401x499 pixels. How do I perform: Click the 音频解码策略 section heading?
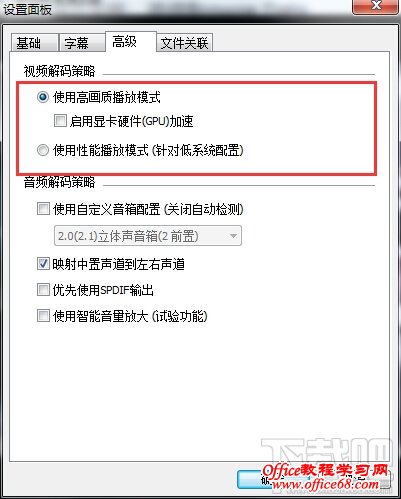pyautogui.click(x=59, y=182)
